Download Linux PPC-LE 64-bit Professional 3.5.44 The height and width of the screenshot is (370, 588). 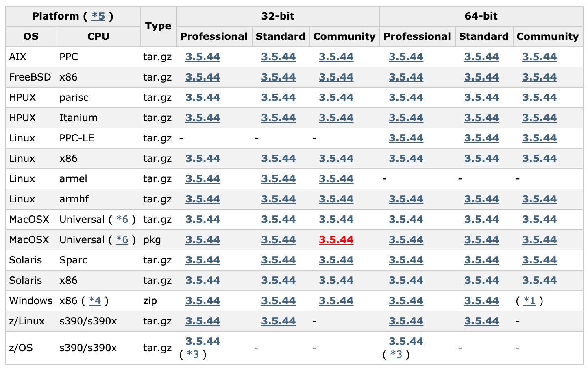coord(406,138)
